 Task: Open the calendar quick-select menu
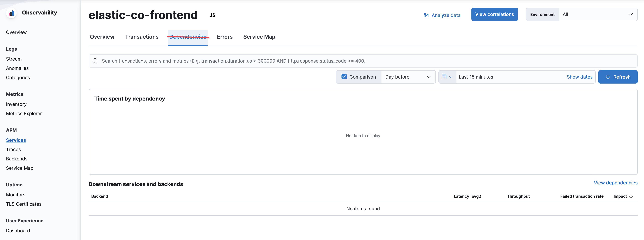pos(447,77)
